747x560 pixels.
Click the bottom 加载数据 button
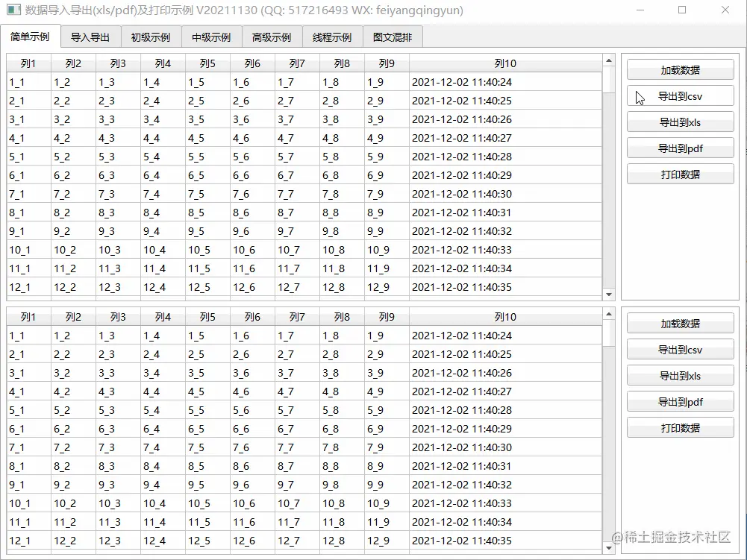(x=679, y=322)
